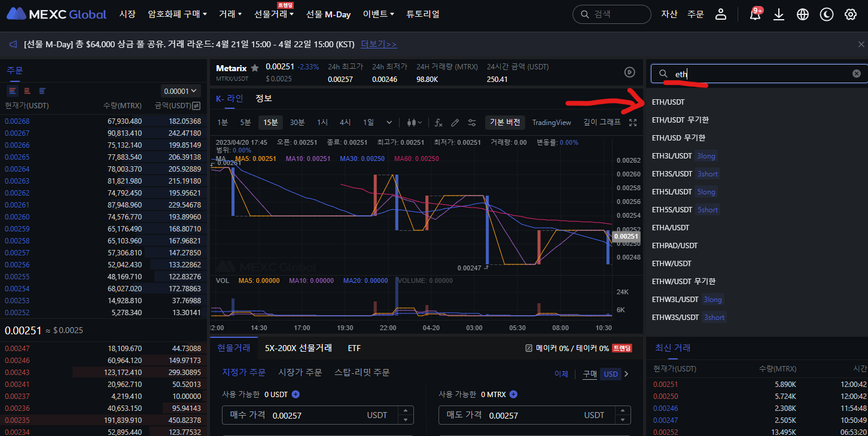Click the swap icon beside 금액(USDT)

(x=196, y=106)
